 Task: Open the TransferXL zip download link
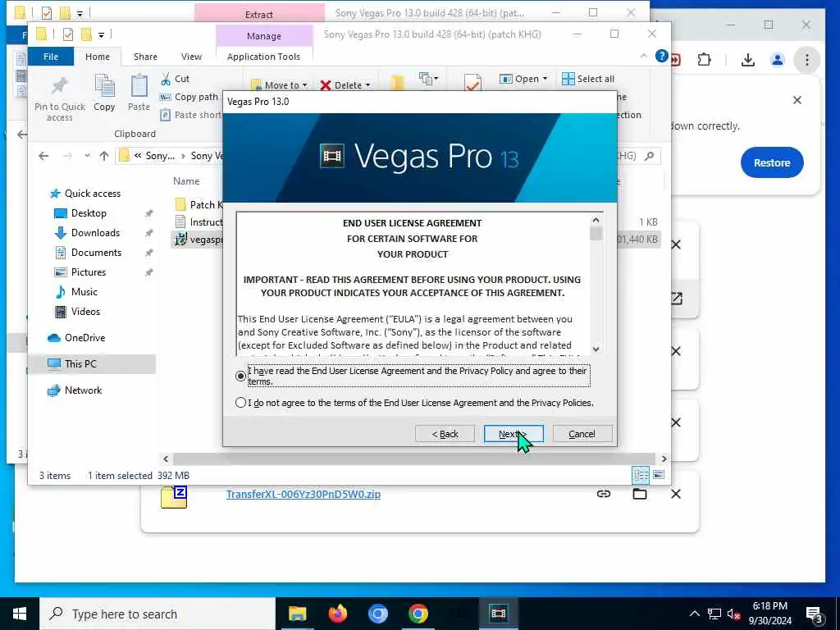[x=304, y=494]
